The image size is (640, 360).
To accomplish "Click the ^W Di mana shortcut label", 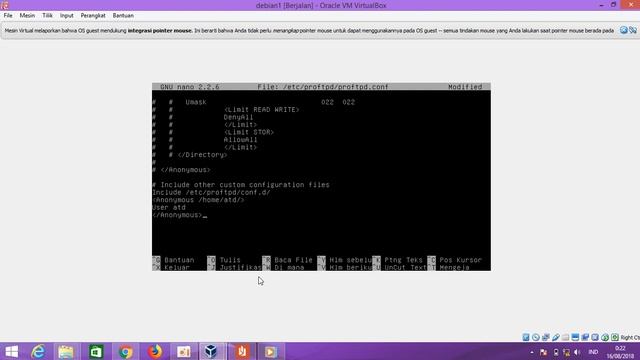I will click(x=283, y=267).
